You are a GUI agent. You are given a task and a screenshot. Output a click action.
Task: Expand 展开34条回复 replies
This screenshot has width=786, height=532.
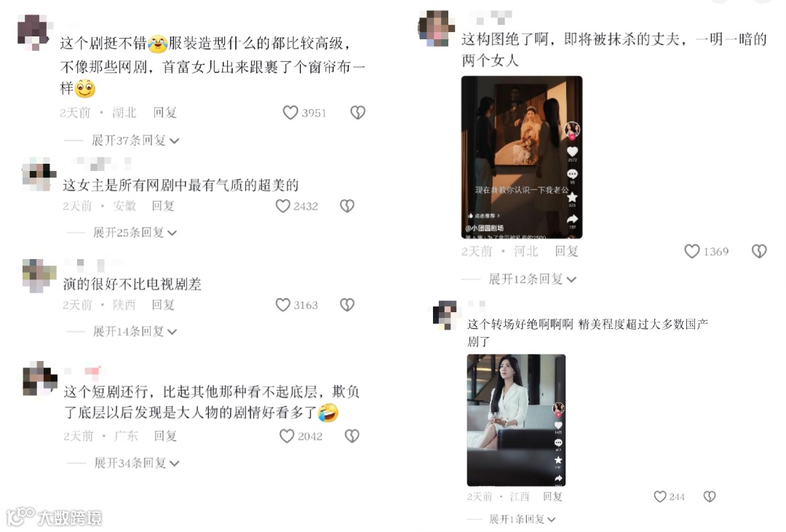(x=136, y=463)
